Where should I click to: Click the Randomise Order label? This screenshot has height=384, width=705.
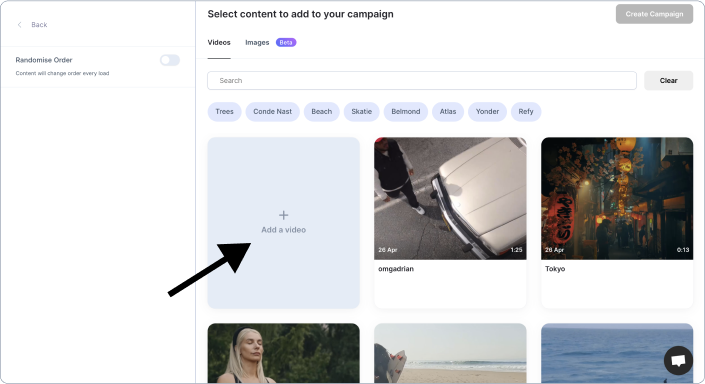click(44, 60)
